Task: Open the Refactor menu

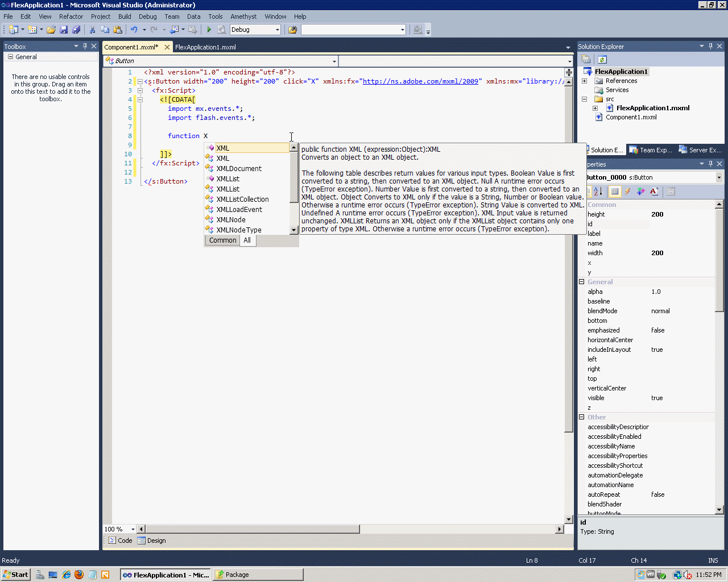Action: (71, 16)
